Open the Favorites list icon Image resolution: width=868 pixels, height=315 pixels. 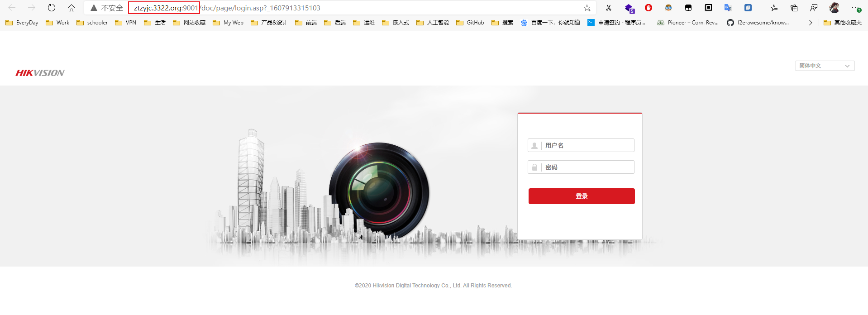tap(774, 8)
